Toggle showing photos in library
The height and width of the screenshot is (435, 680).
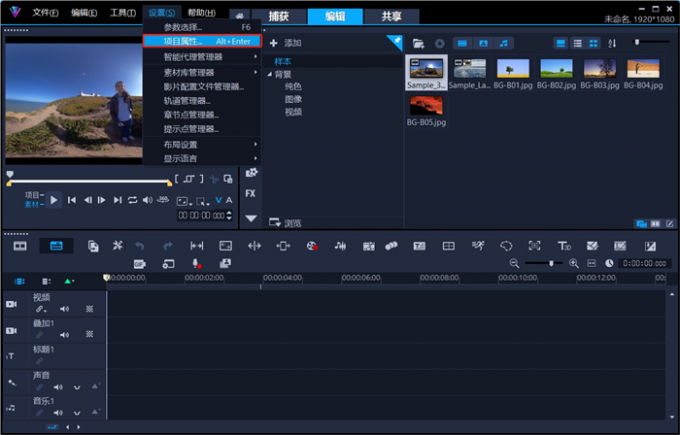coord(483,43)
